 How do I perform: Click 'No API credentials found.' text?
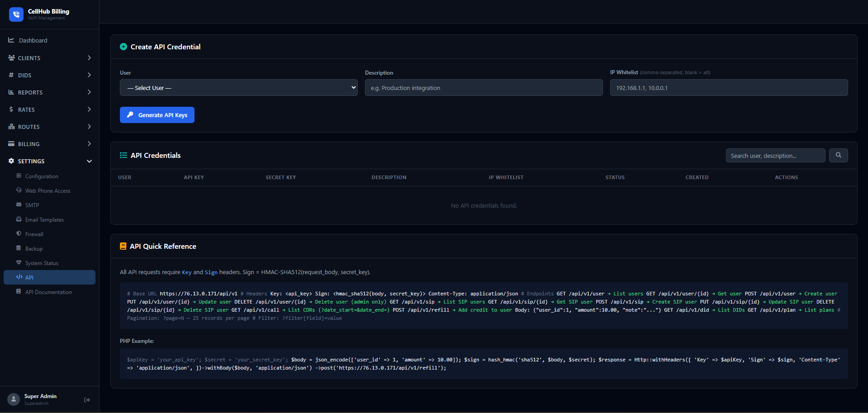point(484,205)
